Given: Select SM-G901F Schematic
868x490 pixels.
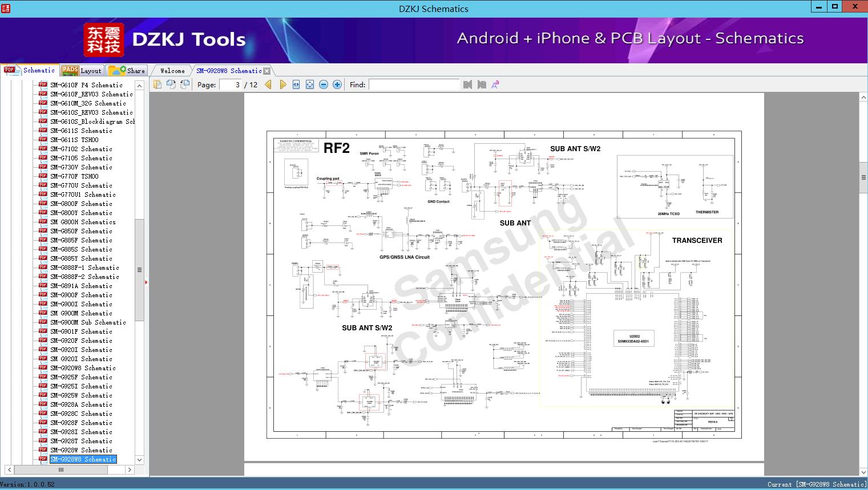Looking at the screenshot, I should [81, 331].
